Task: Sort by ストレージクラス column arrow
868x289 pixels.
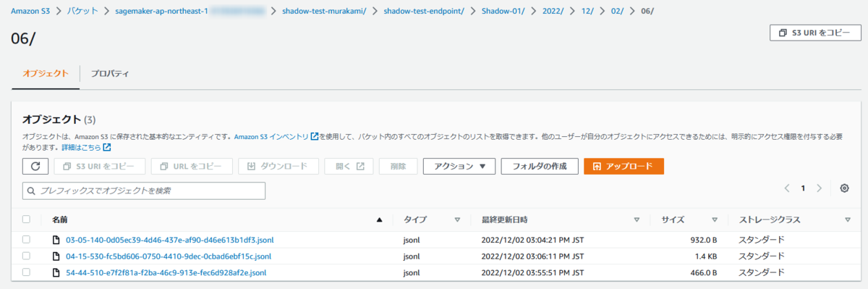Action: tap(847, 219)
